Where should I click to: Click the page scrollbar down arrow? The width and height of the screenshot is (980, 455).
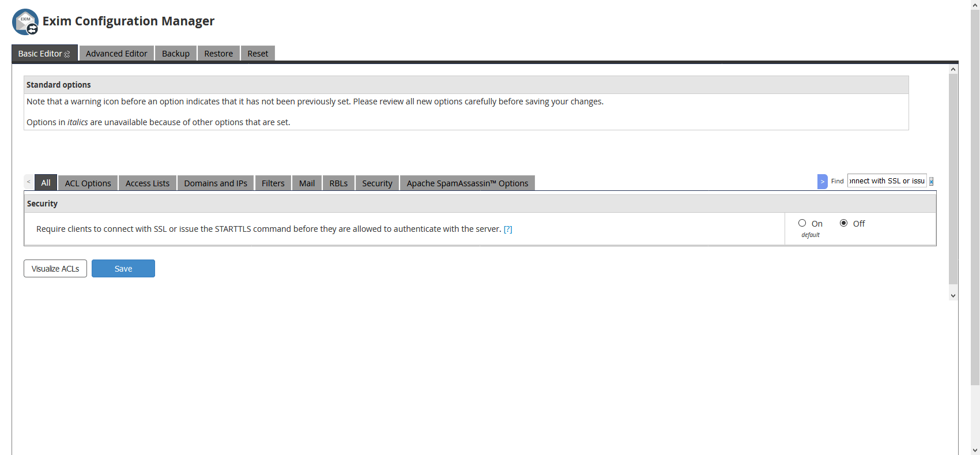(x=975, y=450)
